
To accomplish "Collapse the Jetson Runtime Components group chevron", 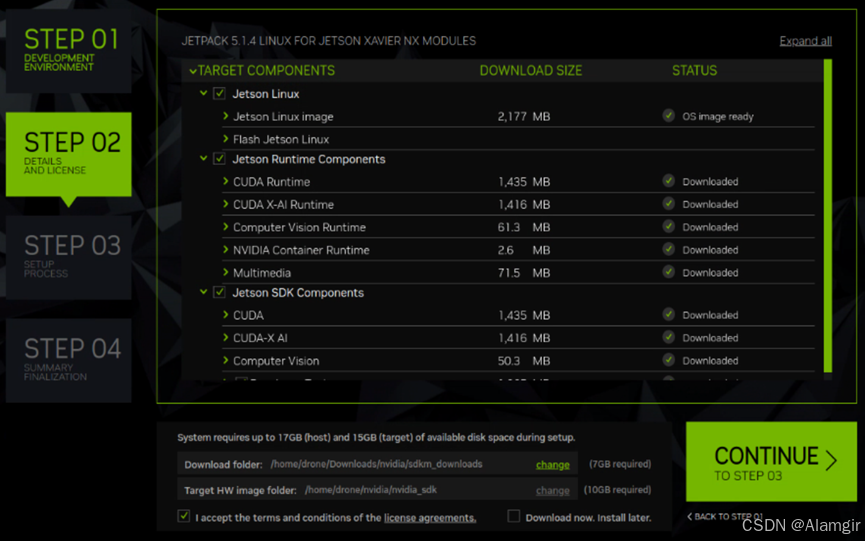I will (x=203, y=158).
